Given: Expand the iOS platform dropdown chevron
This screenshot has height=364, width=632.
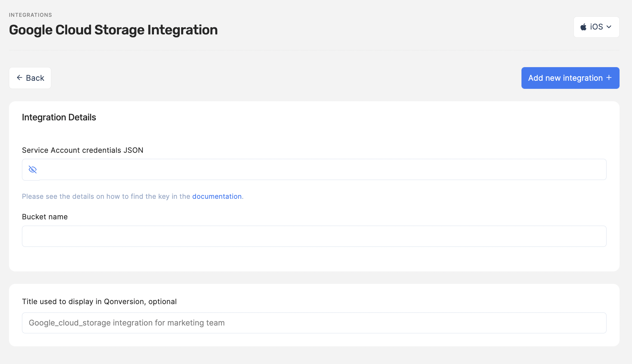Looking at the screenshot, I should pos(609,27).
